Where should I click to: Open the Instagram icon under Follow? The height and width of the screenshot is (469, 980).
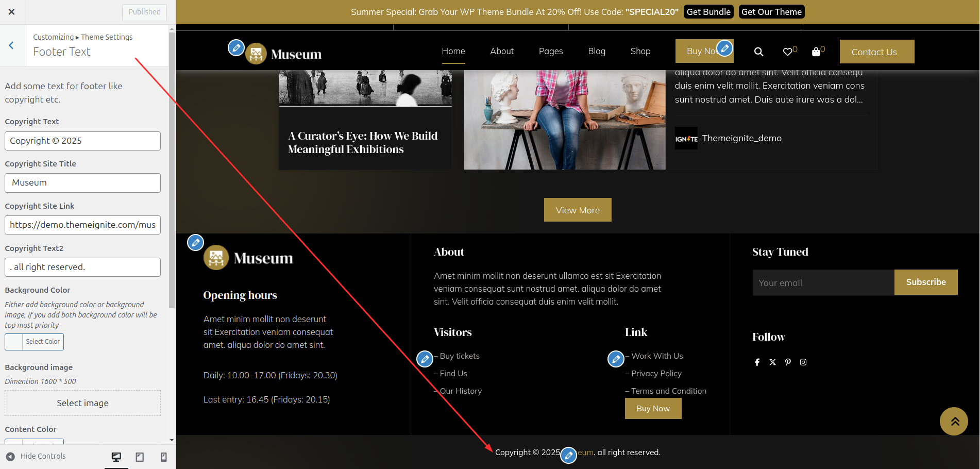(803, 362)
